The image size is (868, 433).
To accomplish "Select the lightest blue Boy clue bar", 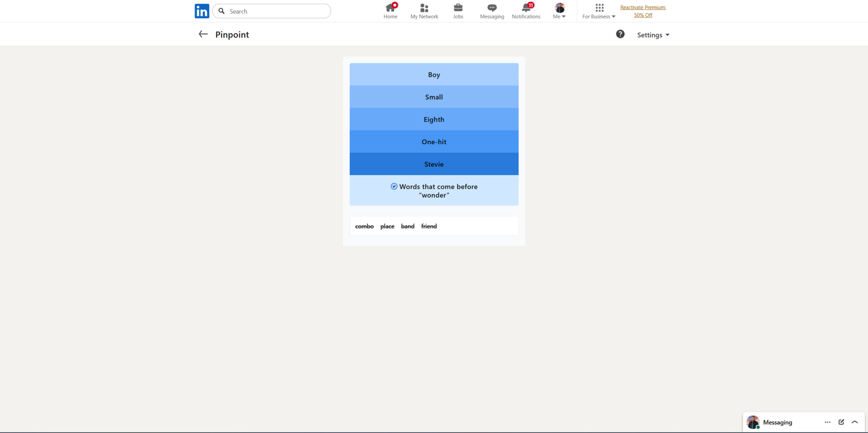I will click(x=433, y=74).
